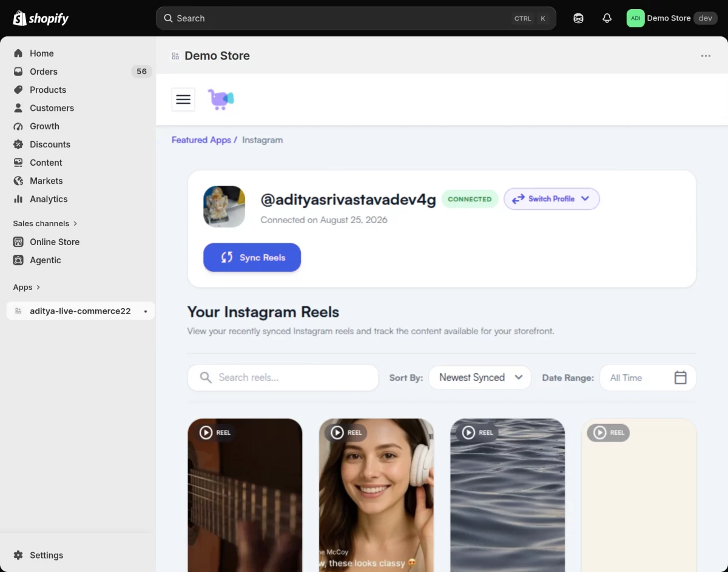The height and width of the screenshot is (572, 728).
Task: Click the Instagram profile picture
Action: point(224,207)
